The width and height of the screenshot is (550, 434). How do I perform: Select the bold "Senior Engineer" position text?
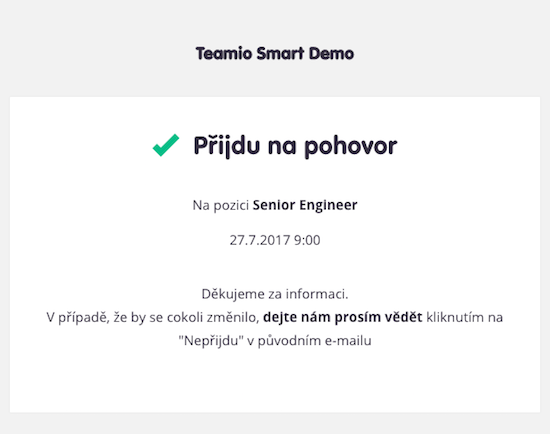click(x=305, y=205)
